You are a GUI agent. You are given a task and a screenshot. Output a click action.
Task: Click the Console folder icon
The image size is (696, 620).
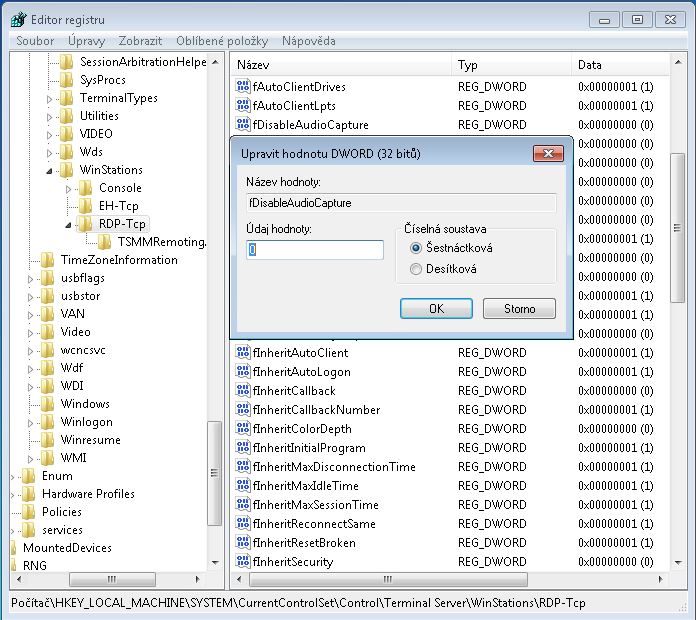[85, 188]
